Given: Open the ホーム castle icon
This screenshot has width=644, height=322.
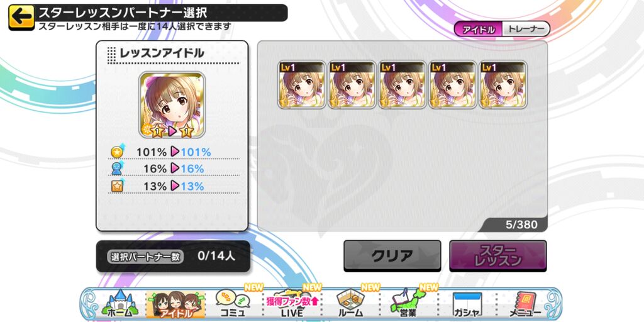Looking at the screenshot, I should pyautogui.click(x=119, y=304).
